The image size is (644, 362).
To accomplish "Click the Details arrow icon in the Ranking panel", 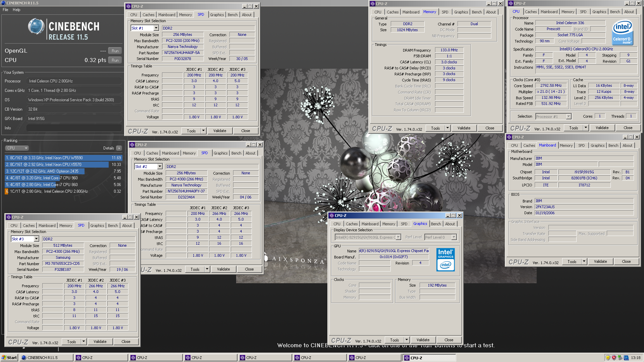I will 119,148.
